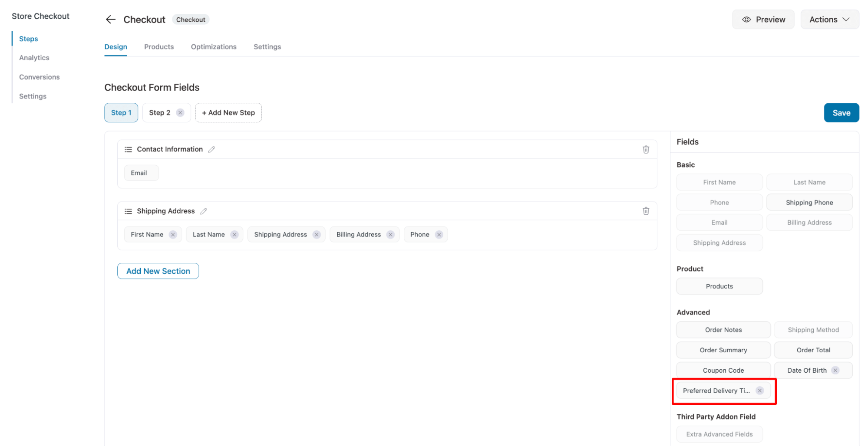Click Shipping Address in the Basic fields panel
868x446 pixels.
click(x=719, y=243)
